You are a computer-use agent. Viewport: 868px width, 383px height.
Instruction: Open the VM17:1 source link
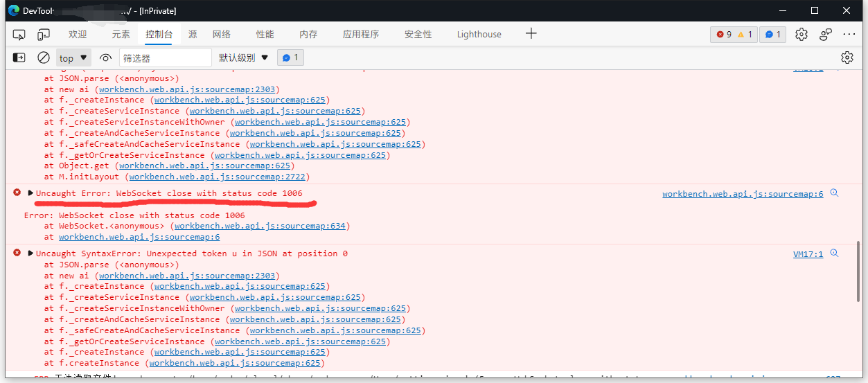coord(808,254)
